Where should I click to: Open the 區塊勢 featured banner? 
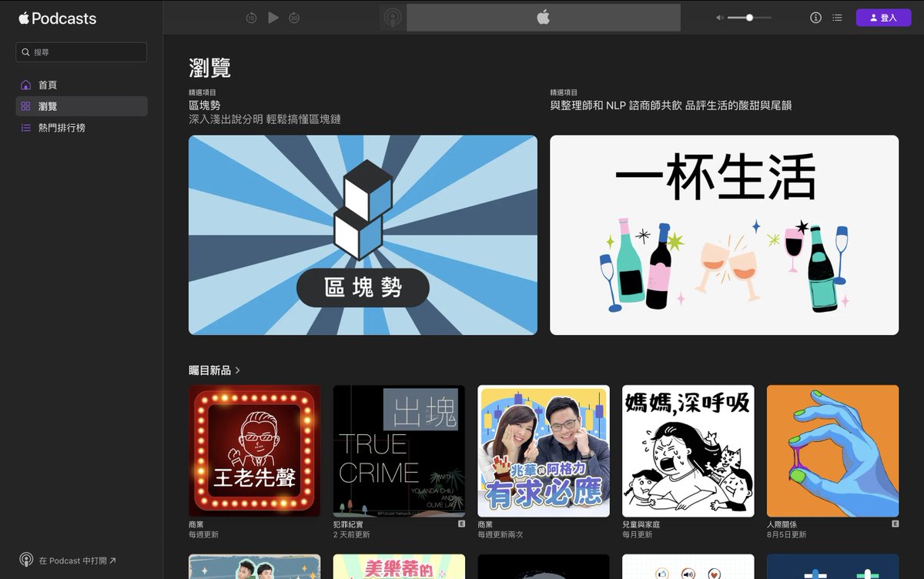pyautogui.click(x=363, y=235)
